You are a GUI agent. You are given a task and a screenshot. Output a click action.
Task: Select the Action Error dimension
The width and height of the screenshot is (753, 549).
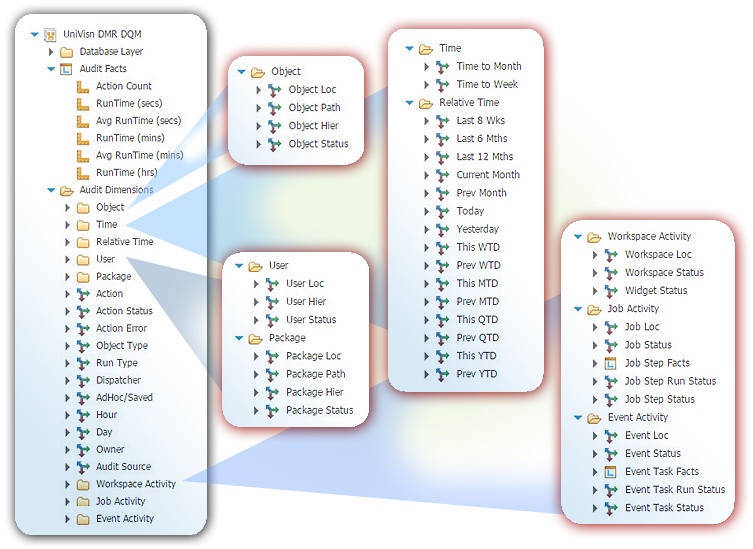tap(121, 328)
